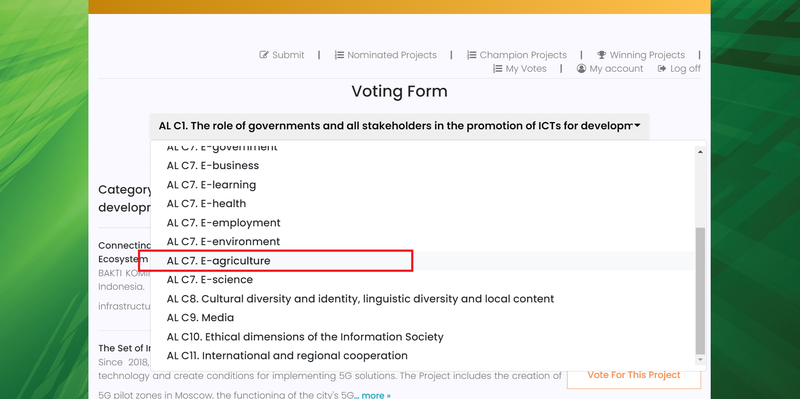Open the AL C1 category dropdown

coord(399,126)
